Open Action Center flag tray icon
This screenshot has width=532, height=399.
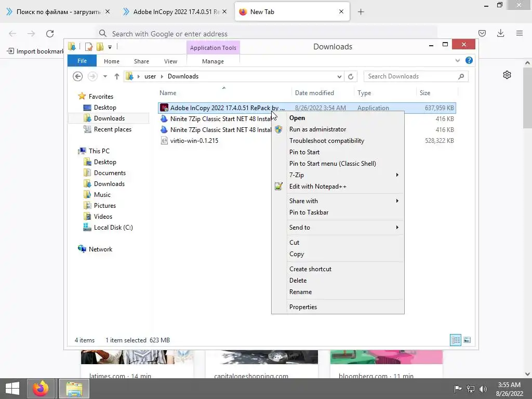pos(458,389)
